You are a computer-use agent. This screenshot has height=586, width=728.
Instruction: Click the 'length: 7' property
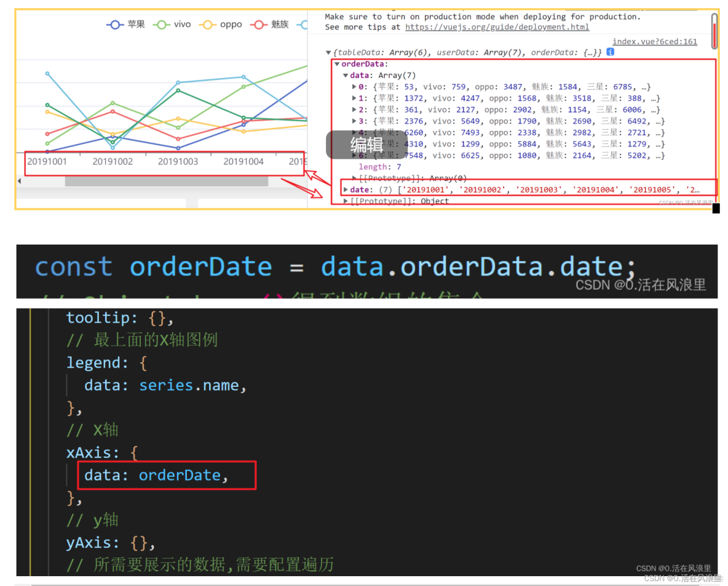point(380,167)
